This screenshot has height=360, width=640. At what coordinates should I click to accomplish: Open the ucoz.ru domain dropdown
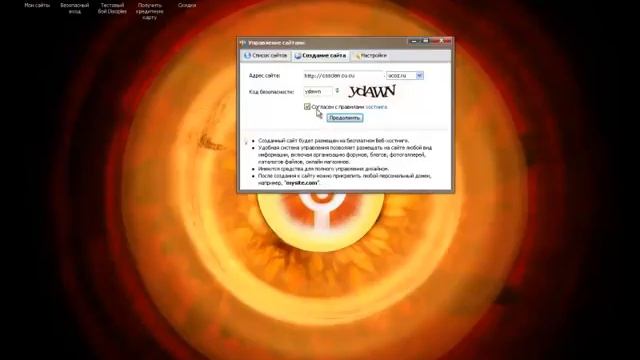click(405, 76)
